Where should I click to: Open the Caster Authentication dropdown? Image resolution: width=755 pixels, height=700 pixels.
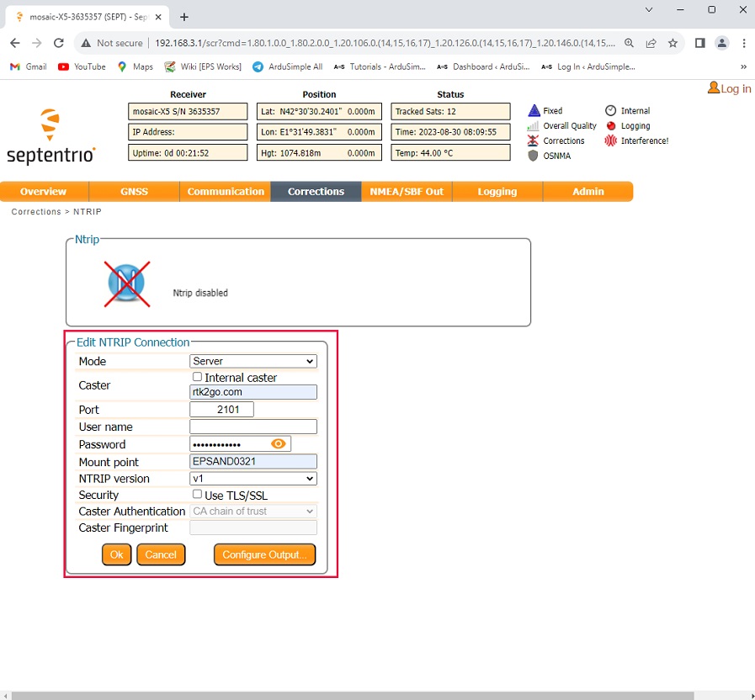pos(253,512)
